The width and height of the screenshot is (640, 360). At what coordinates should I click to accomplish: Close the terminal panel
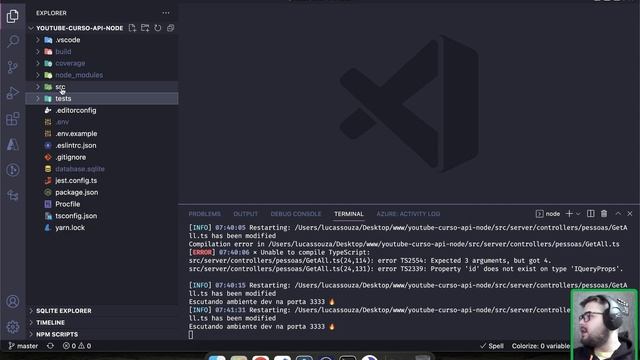630,213
